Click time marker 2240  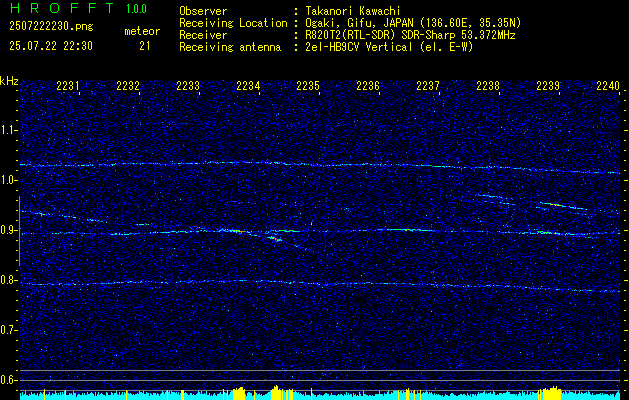[x=608, y=86]
